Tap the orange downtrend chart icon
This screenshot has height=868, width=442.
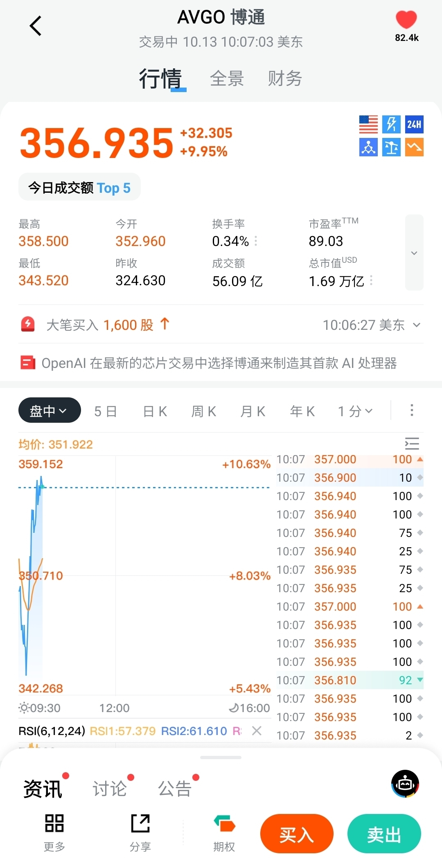pos(414,147)
